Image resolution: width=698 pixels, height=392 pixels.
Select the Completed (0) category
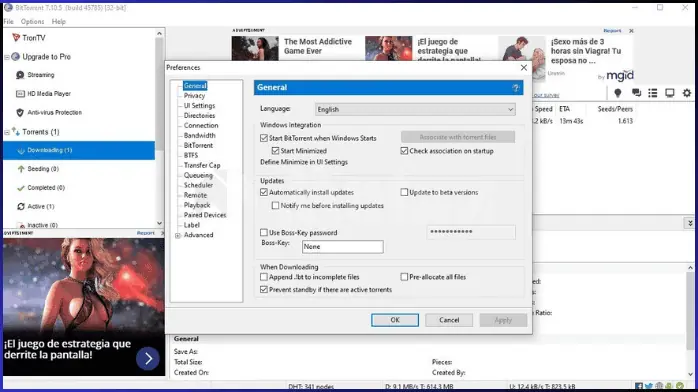(41, 188)
